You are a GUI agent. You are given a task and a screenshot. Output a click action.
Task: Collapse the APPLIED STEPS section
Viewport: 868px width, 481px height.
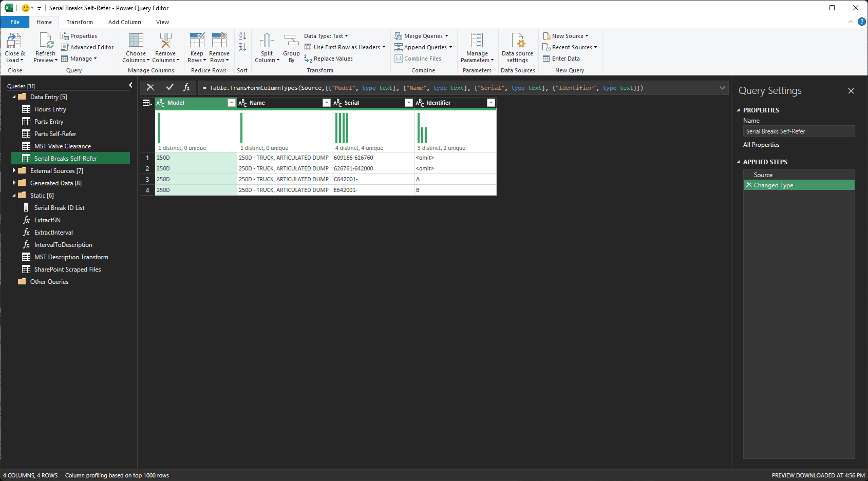739,162
